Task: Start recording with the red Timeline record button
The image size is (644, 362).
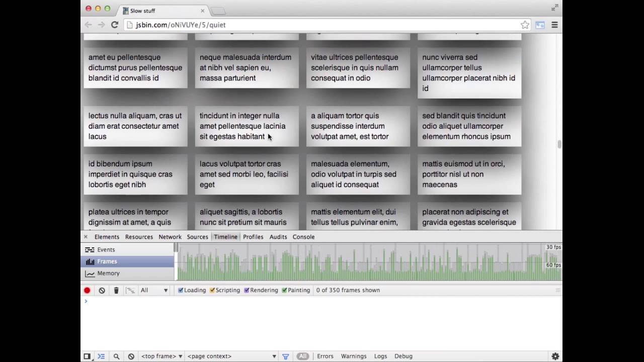Action: (x=87, y=290)
